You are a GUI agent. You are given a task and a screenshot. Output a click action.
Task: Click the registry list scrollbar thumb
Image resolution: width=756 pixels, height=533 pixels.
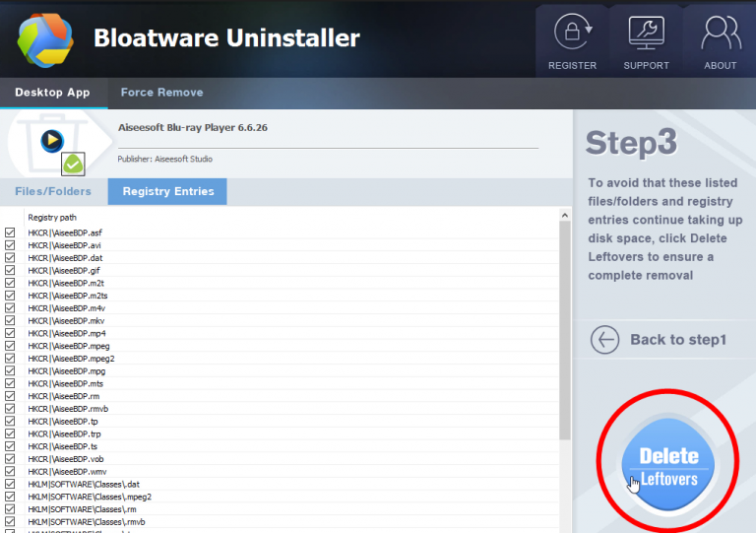(x=565, y=330)
